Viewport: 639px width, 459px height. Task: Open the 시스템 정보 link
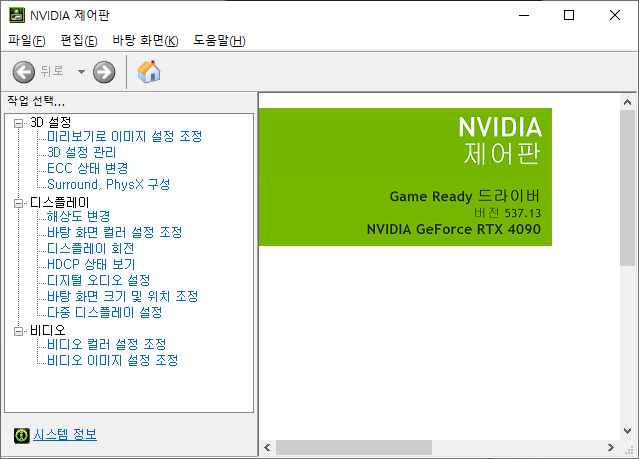[65, 435]
